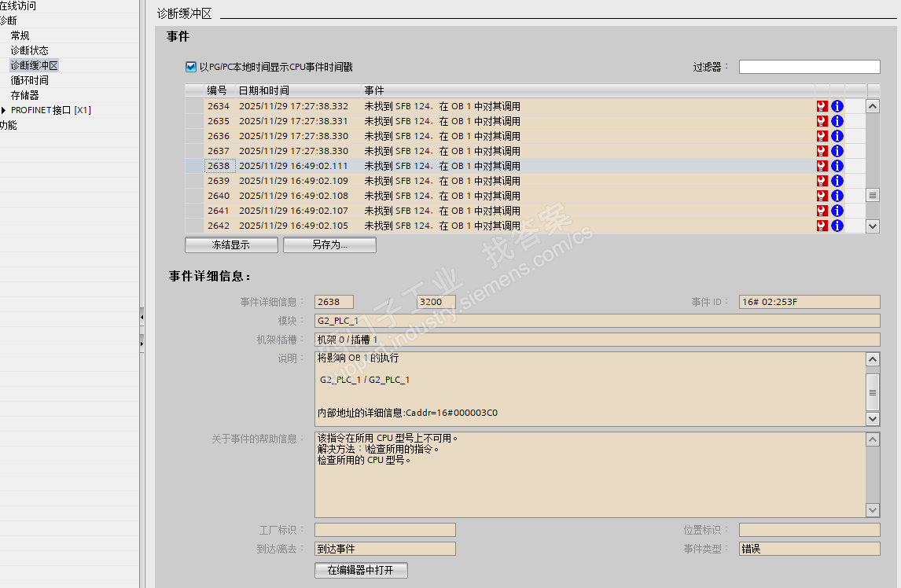Select the 在线访问 navigation entry

(18, 6)
